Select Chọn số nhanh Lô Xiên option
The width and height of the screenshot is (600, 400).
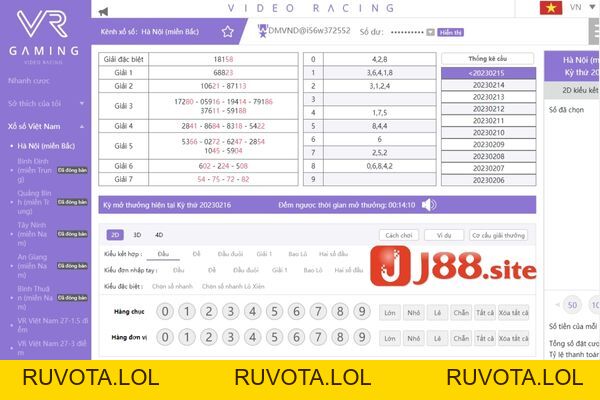click(x=233, y=286)
